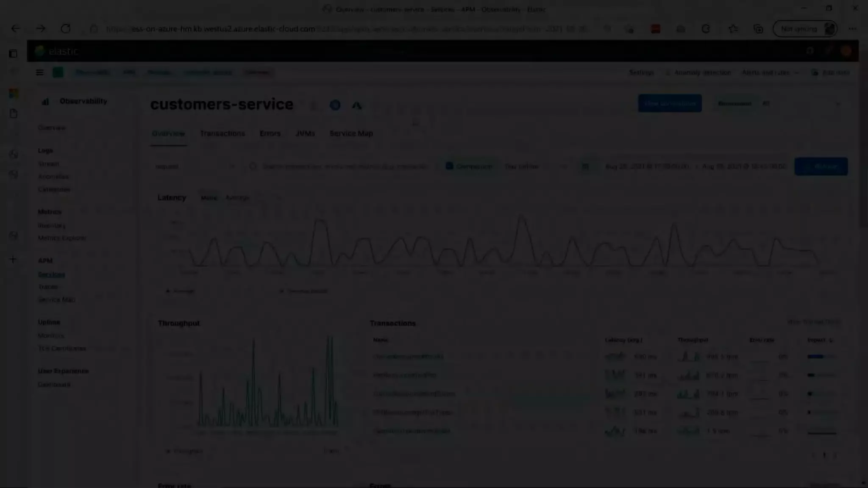The image size is (868, 488).
Task: Click the calendar quick-select date icon
Action: tap(585, 166)
